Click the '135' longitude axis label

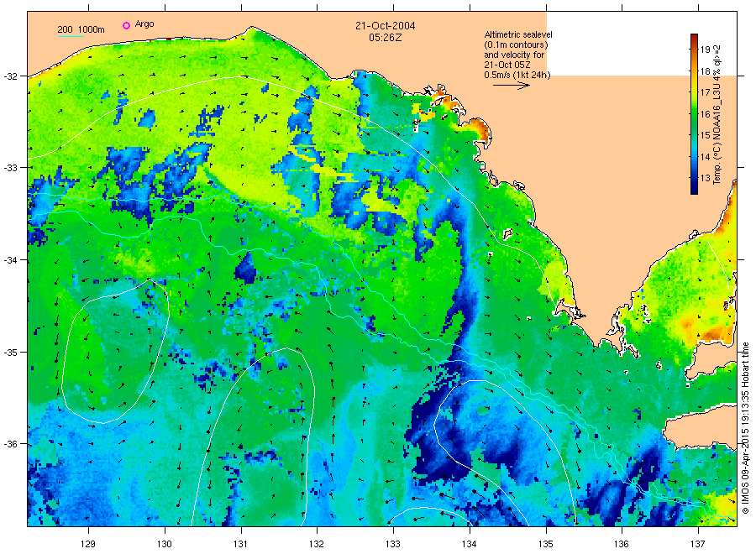pyautogui.click(x=546, y=545)
